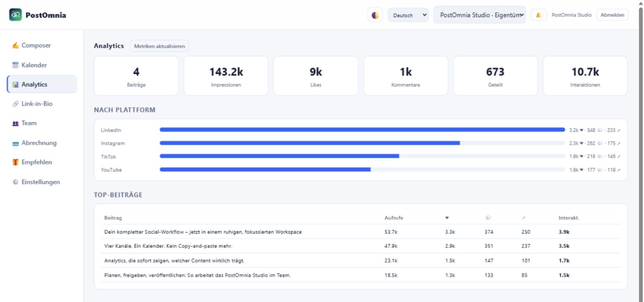Click the Link-in-Bio chain icon
The image size is (644, 302).
coord(16,104)
